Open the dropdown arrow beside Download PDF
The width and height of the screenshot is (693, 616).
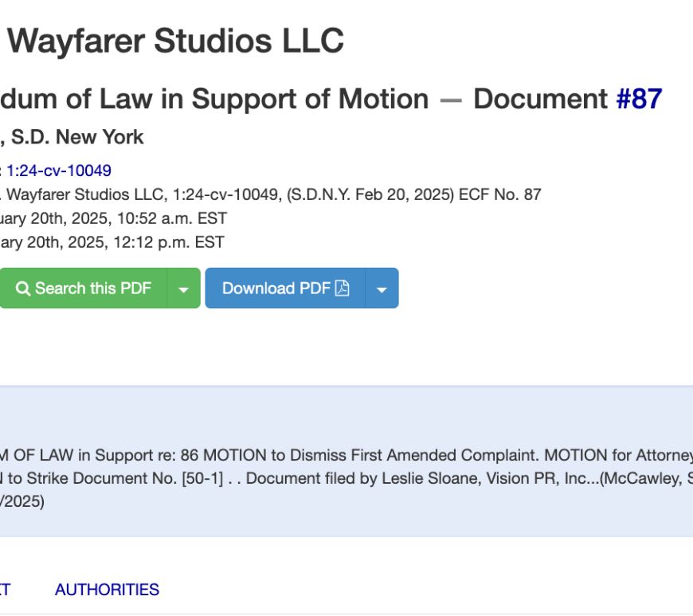pyautogui.click(x=382, y=288)
